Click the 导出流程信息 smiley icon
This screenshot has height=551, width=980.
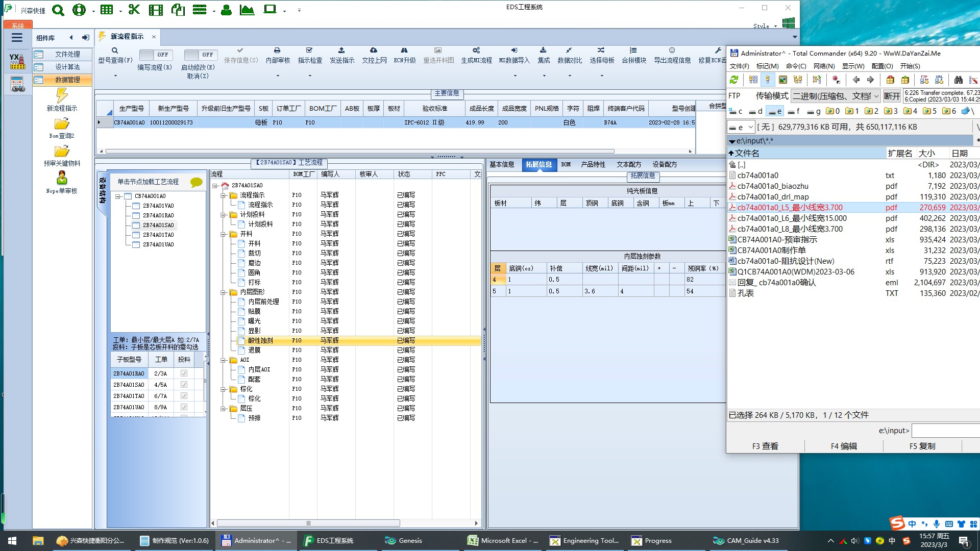672,51
